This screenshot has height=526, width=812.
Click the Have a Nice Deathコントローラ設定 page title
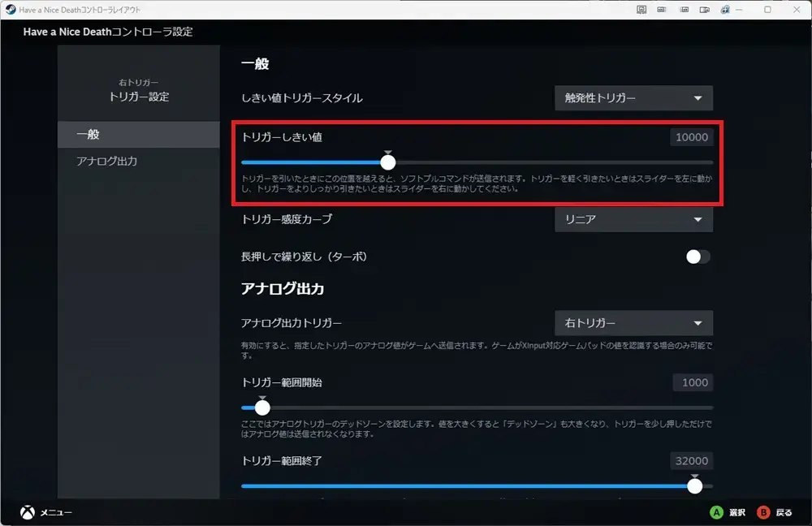click(108, 32)
